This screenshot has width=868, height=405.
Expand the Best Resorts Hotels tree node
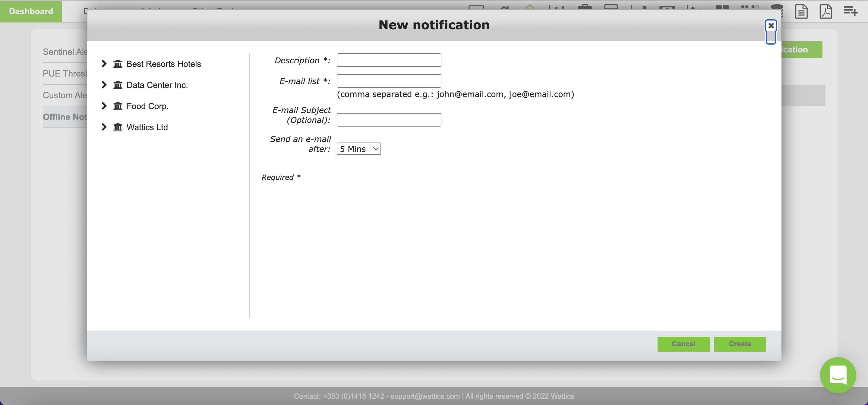coord(104,64)
